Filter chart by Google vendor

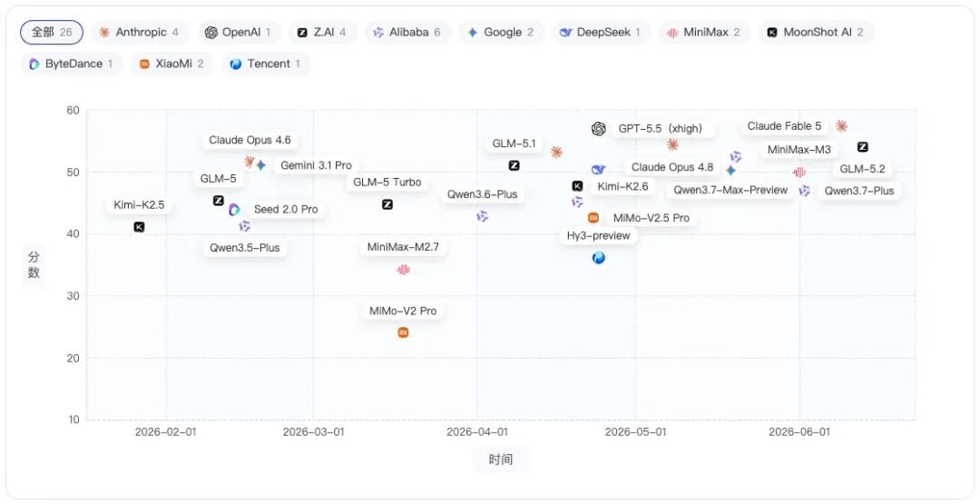(501, 33)
